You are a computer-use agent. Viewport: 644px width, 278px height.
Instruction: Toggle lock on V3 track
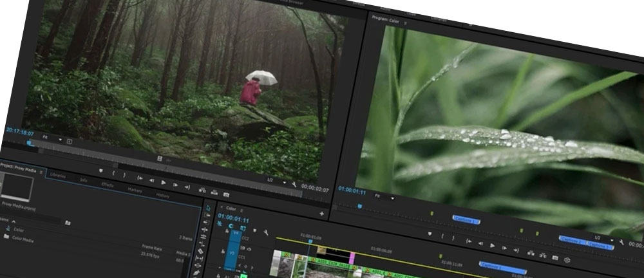click(x=223, y=252)
